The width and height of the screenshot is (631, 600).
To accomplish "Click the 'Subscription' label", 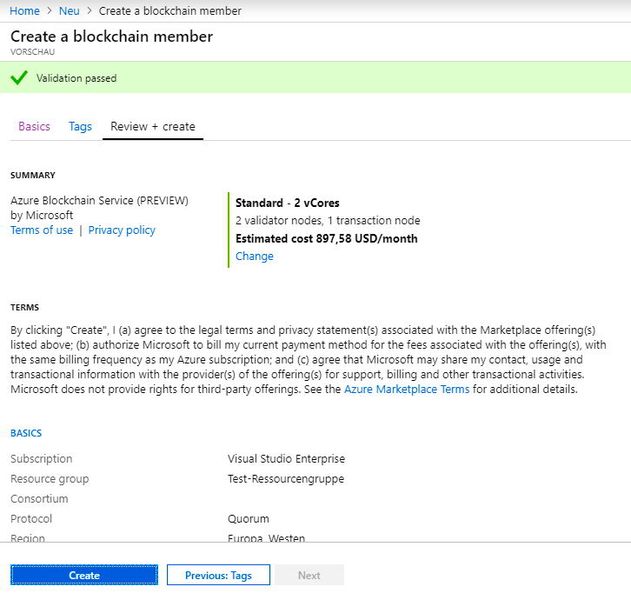I will (x=41, y=459).
